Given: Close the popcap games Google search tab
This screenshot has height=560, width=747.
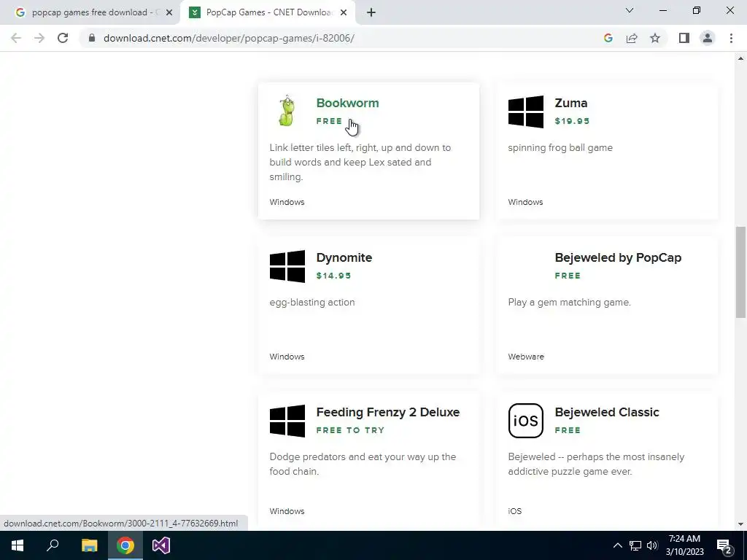Looking at the screenshot, I should [x=169, y=13].
